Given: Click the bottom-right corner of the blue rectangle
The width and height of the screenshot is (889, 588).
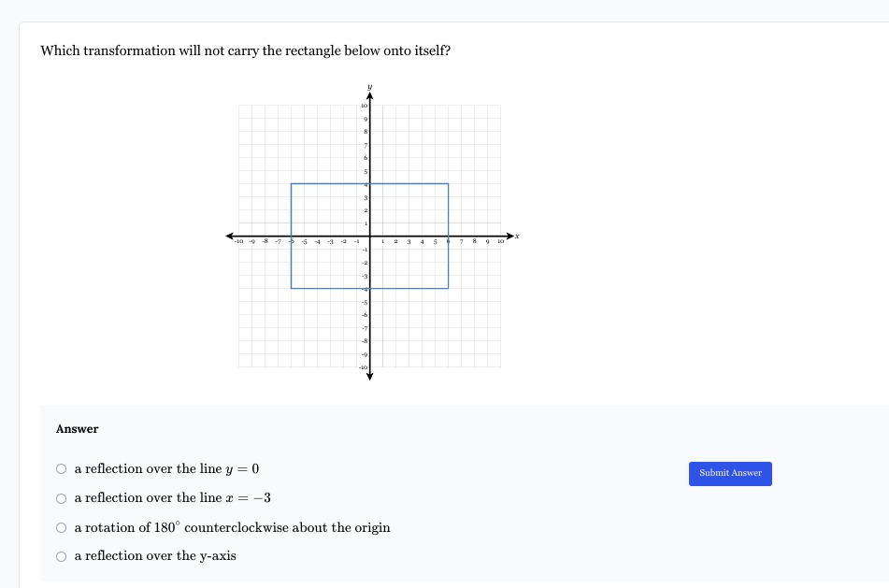Looking at the screenshot, I should (449, 288).
